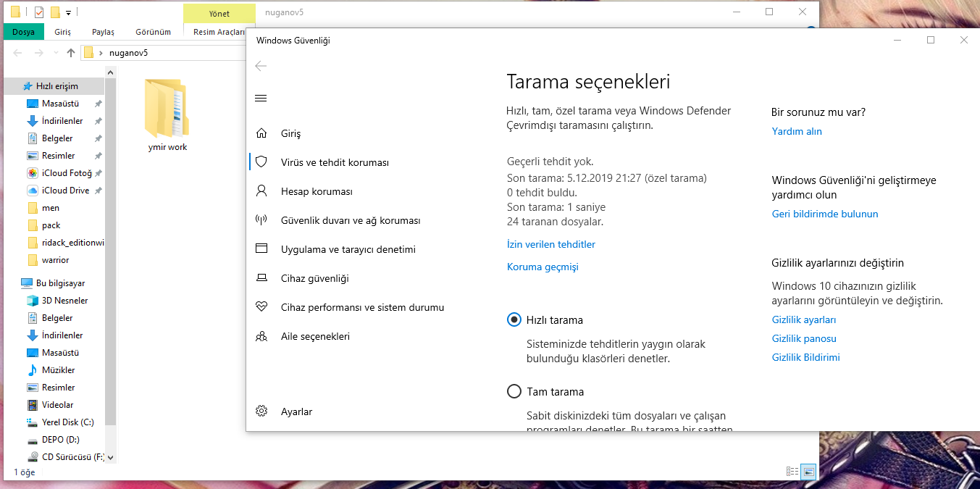Open the Gizlilik ayarları link

(x=804, y=319)
